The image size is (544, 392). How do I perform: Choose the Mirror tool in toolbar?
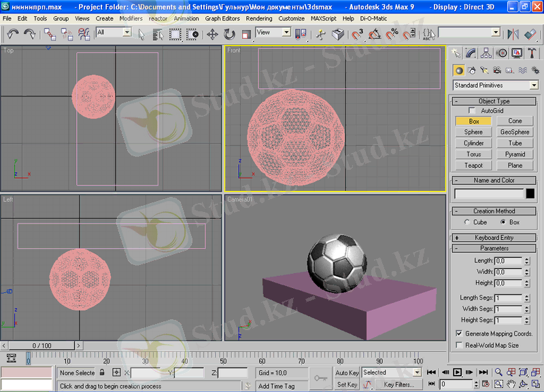pyautogui.click(x=513, y=33)
